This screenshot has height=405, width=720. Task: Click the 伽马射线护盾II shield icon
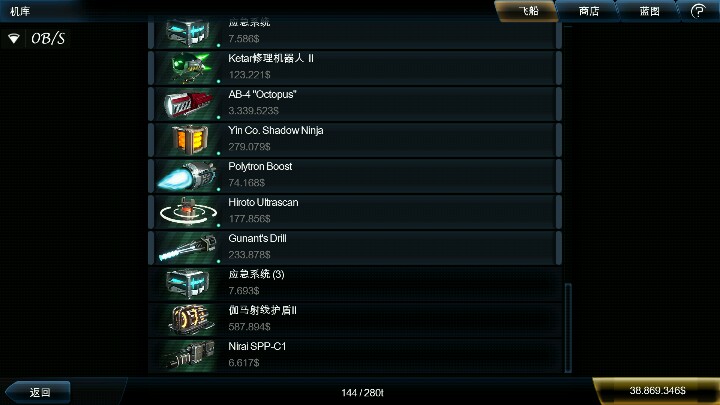(x=190, y=320)
